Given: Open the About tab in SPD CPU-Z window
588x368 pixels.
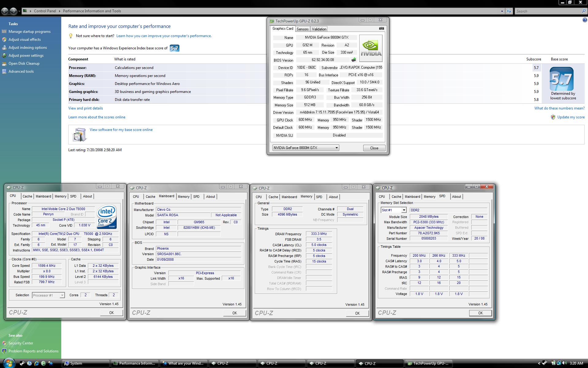Looking at the screenshot, I should coord(456,197).
